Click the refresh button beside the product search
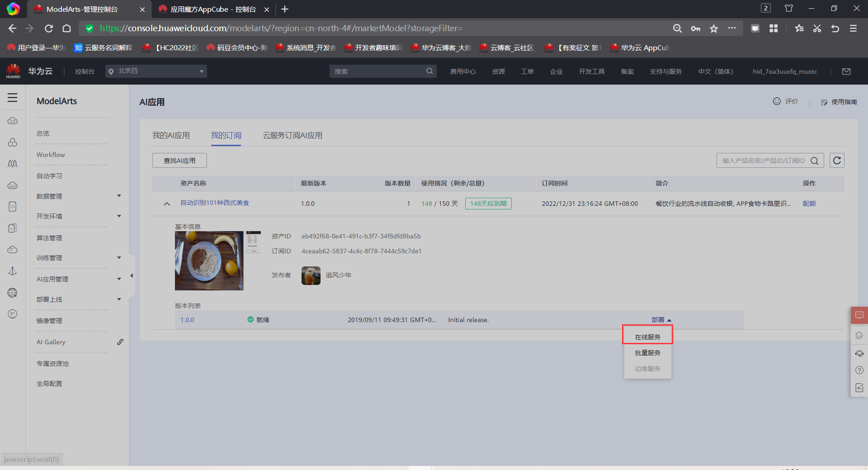 [837, 161]
